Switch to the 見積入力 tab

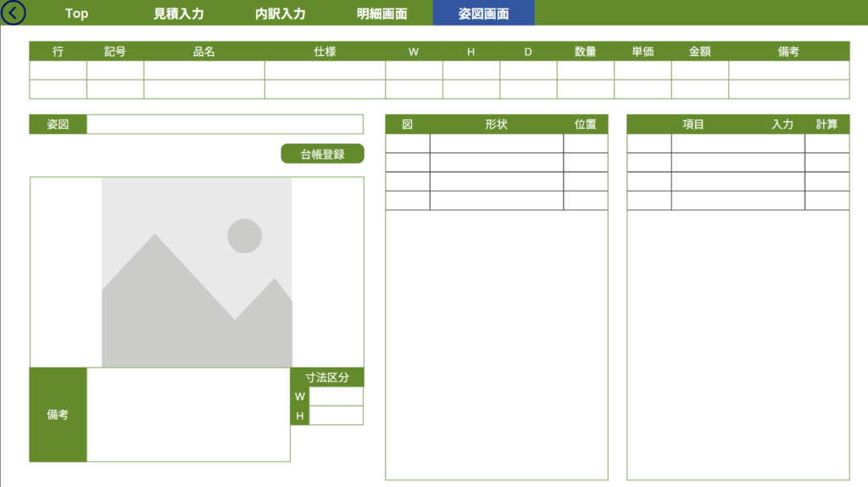tap(178, 14)
